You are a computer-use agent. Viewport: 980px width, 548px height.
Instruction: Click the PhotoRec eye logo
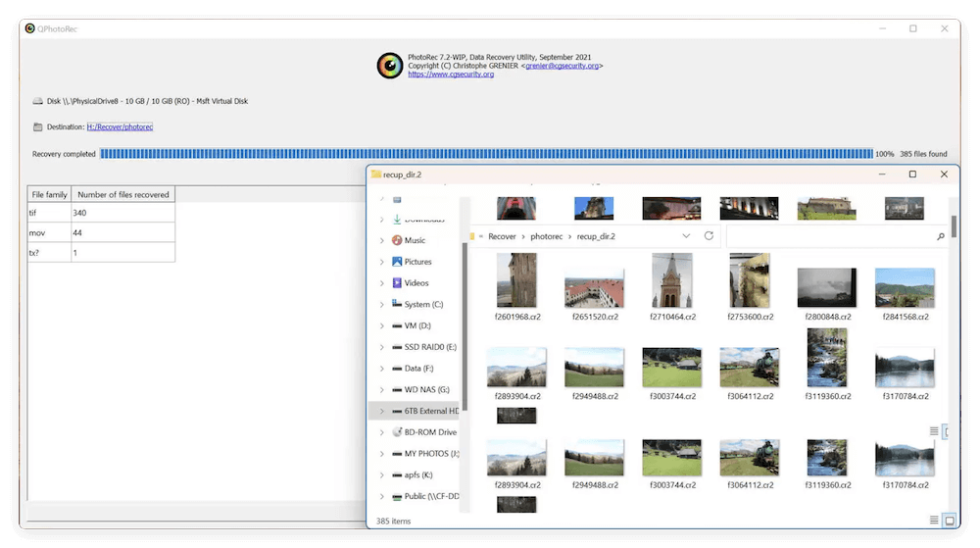(389, 66)
